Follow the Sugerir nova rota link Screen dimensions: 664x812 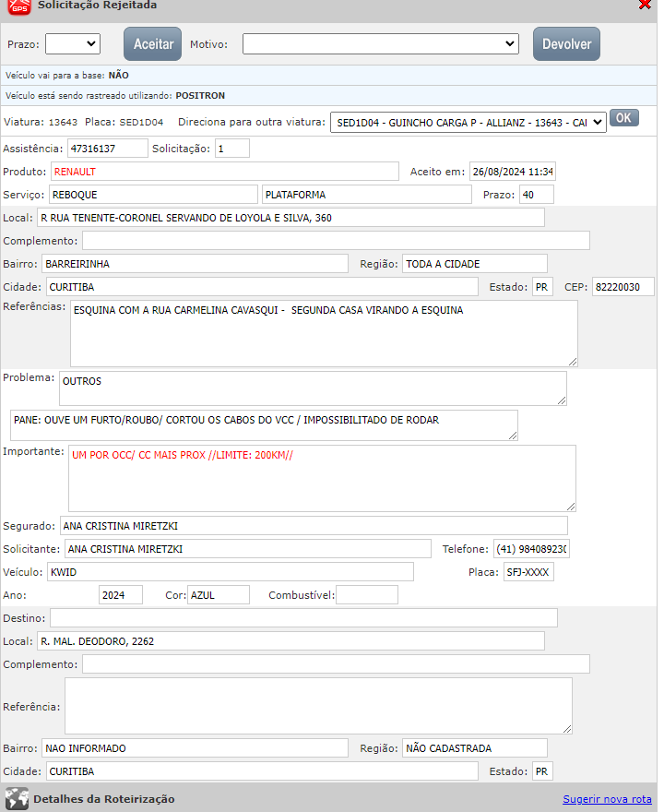[607, 799]
